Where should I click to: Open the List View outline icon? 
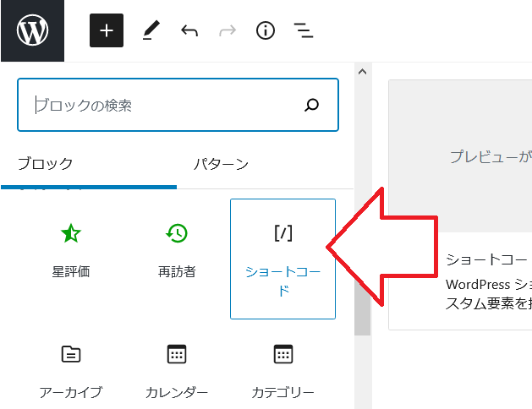[304, 31]
